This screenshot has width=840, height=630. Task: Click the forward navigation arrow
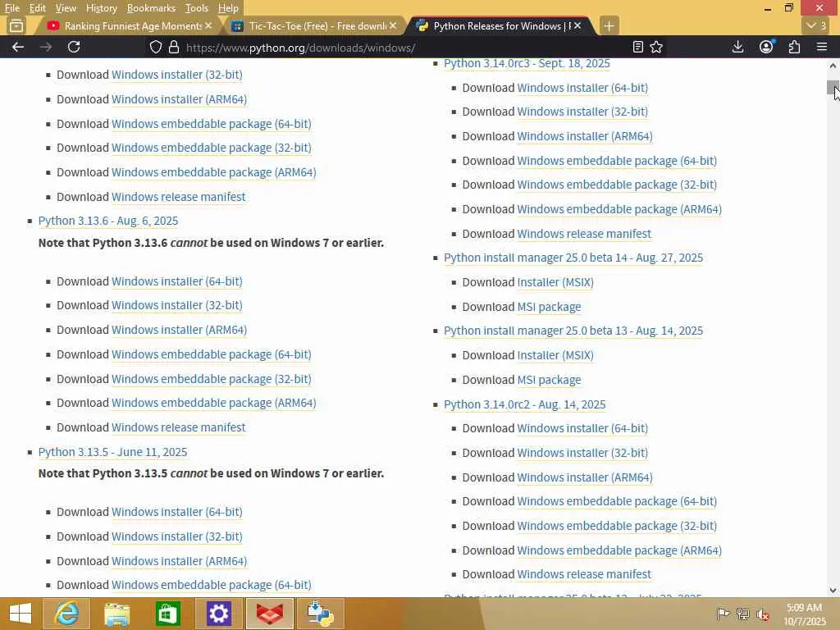pos(46,47)
